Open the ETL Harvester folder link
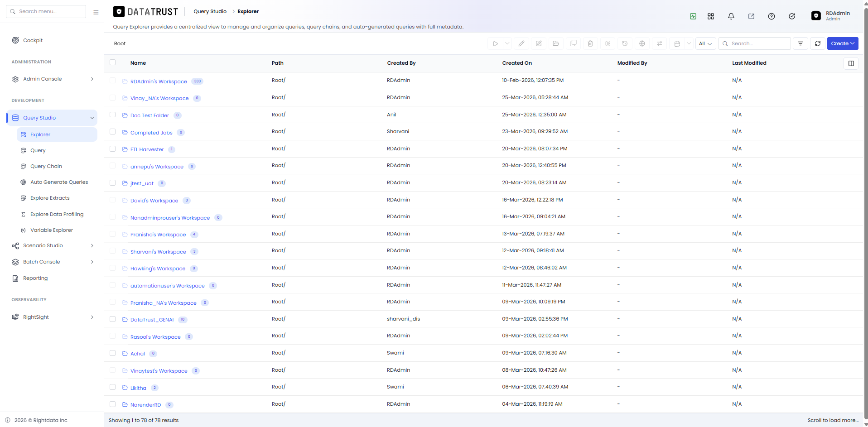The height and width of the screenshot is (427, 868). coord(147,149)
